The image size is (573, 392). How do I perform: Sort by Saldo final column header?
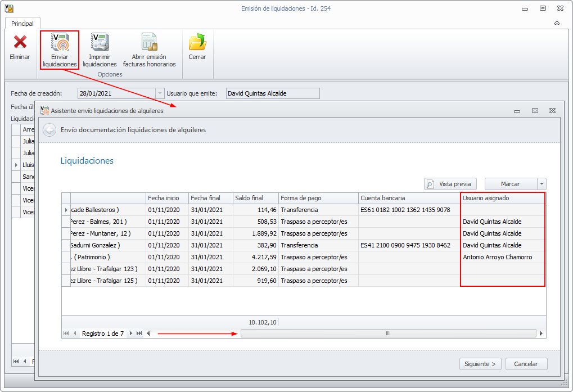pyautogui.click(x=256, y=198)
